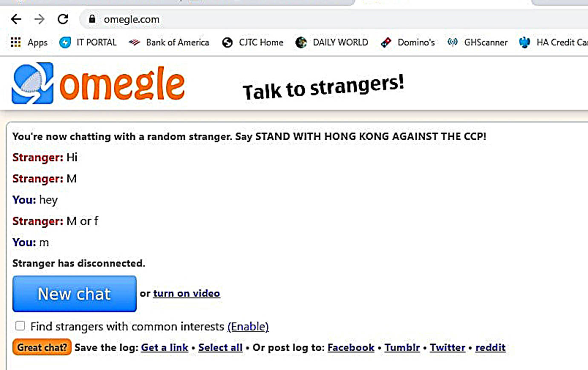Viewport: 588px width, 370px height.
Task: Post the chat log to reddit
Action: click(x=490, y=347)
